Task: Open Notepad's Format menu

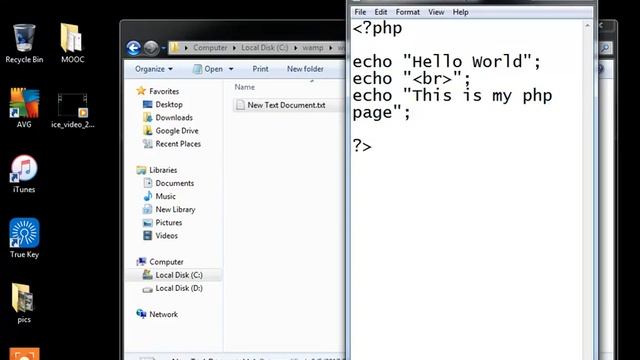Action: tap(407, 12)
